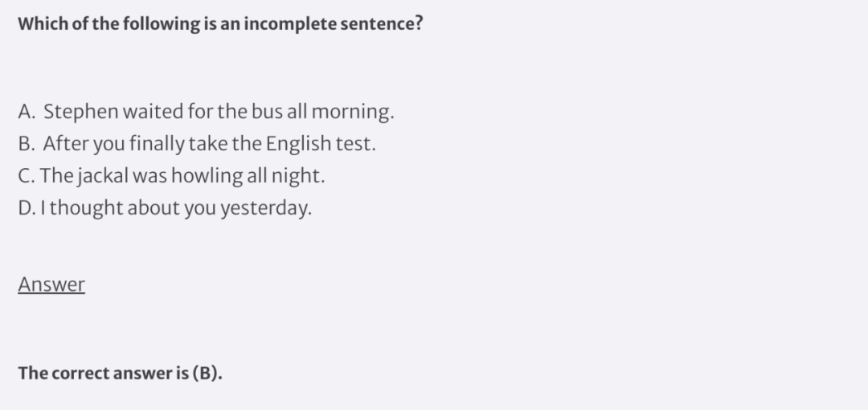Viewport: 868px width, 410px height.
Task: Click the word 'morning' in option A
Action: (x=353, y=112)
